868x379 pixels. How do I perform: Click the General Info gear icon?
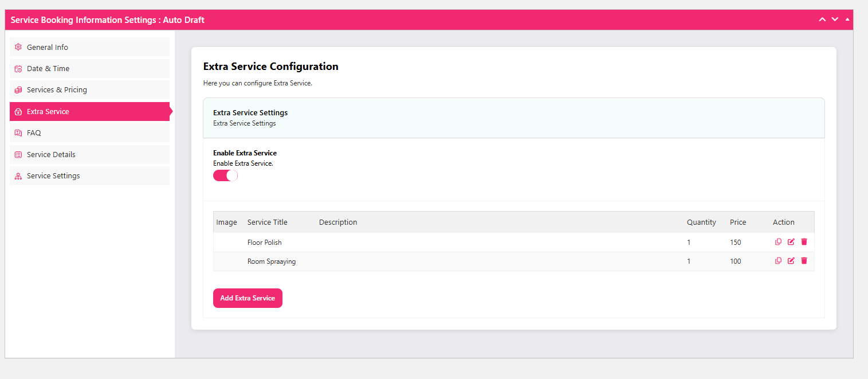(18, 47)
